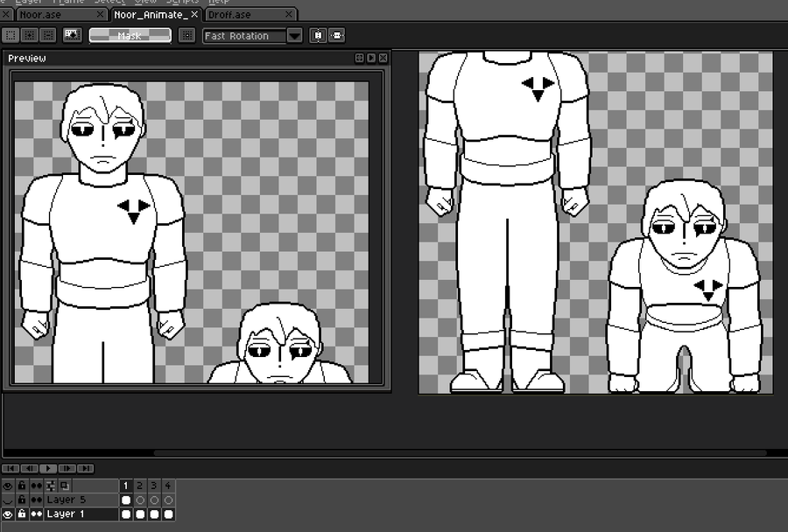Viewport: 788px width, 532px height.
Task: Select Layer 1 cel at frame 3
Action: [x=154, y=514]
